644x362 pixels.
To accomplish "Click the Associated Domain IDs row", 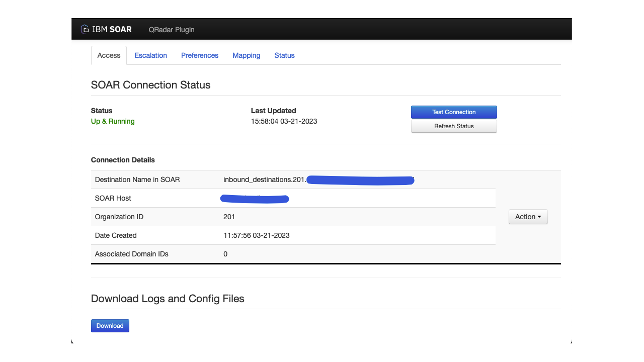I will pos(293,254).
